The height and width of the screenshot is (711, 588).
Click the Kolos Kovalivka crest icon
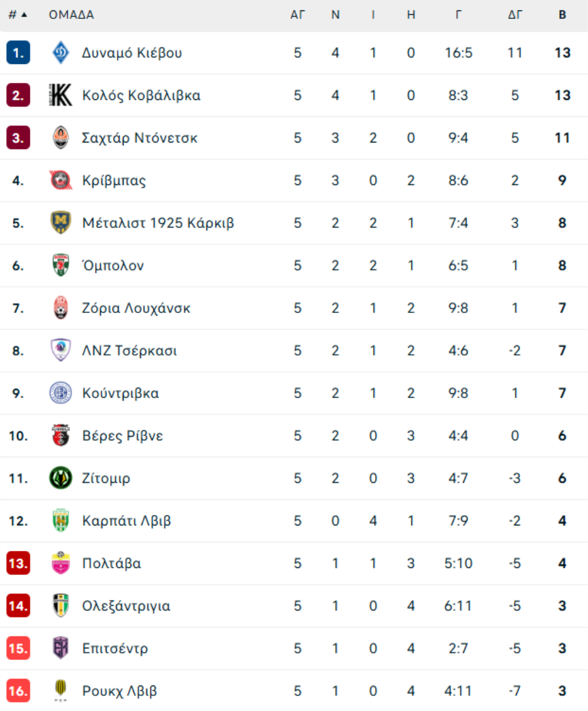tap(60, 95)
